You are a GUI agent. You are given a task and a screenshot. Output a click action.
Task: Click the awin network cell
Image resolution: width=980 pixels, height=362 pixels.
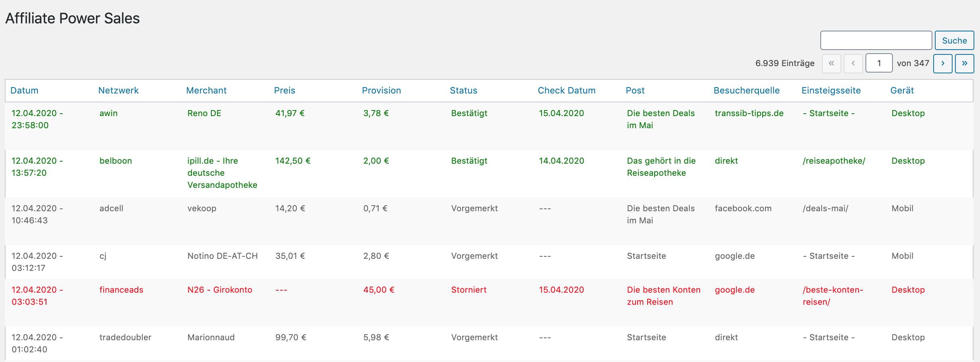pyautogui.click(x=108, y=113)
